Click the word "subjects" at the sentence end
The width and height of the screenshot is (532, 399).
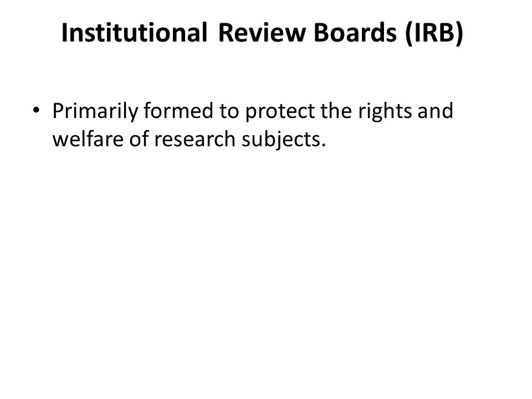click(280, 140)
